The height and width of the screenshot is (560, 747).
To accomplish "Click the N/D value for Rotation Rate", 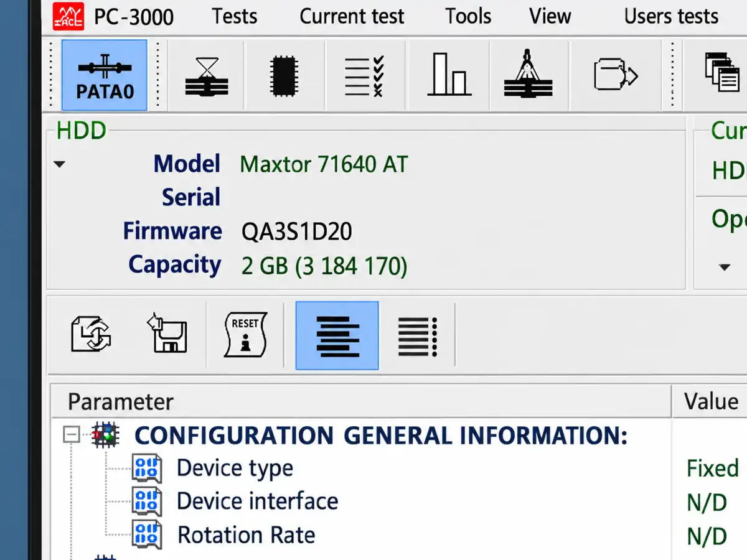I will (707, 536).
